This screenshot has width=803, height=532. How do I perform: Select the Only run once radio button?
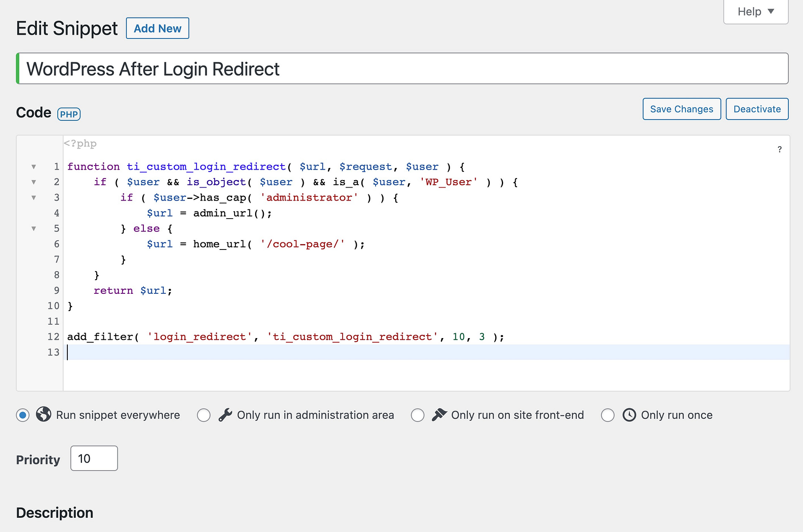click(608, 415)
